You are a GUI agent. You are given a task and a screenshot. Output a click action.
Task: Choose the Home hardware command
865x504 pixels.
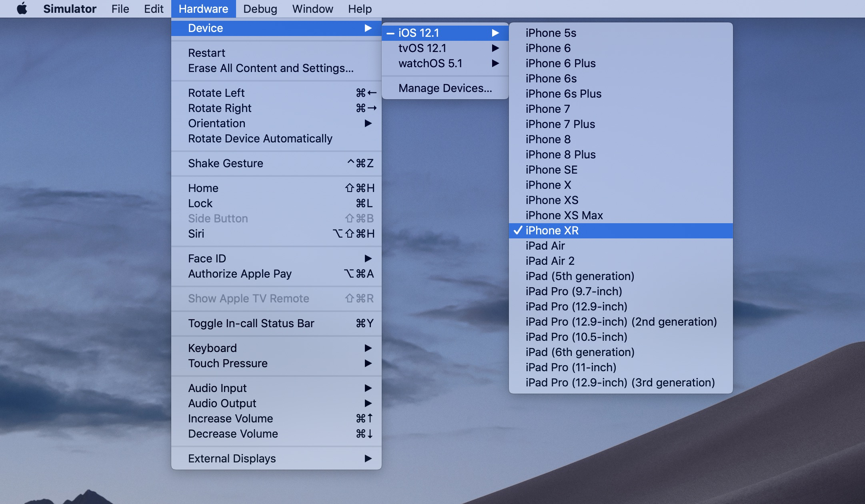point(276,188)
